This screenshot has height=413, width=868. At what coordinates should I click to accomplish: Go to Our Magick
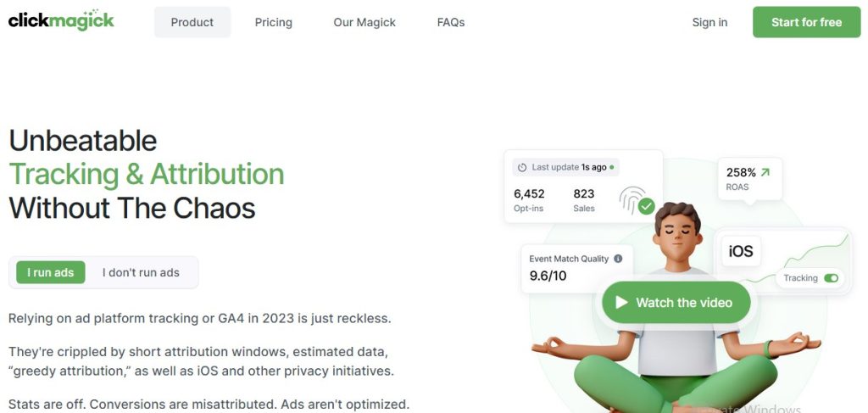[x=364, y=22]
